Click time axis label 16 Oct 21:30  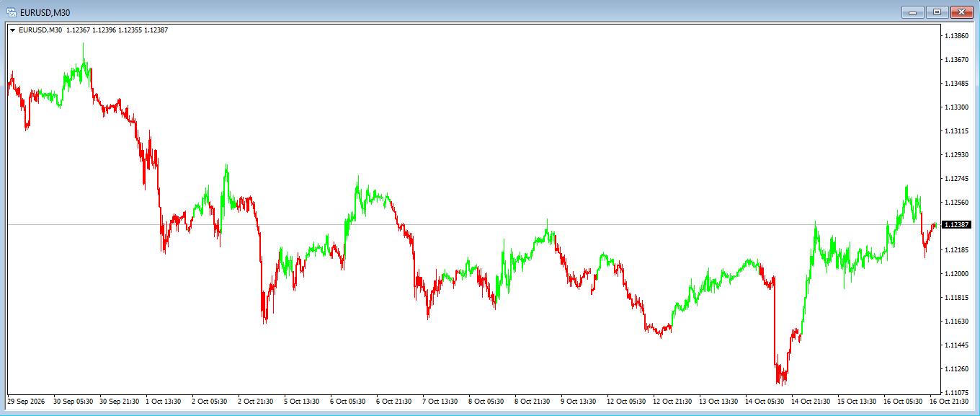(950, 401)
